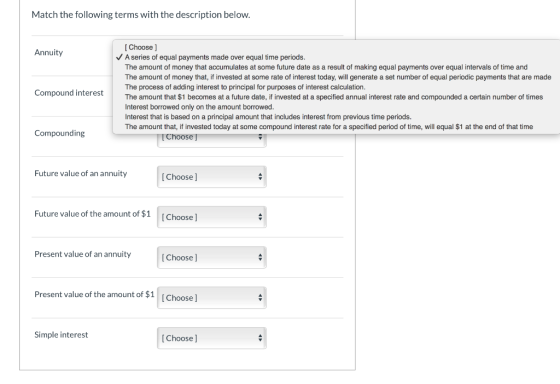
Task: Open the Simple interest dropdown
Action: [x=212, y=338]
